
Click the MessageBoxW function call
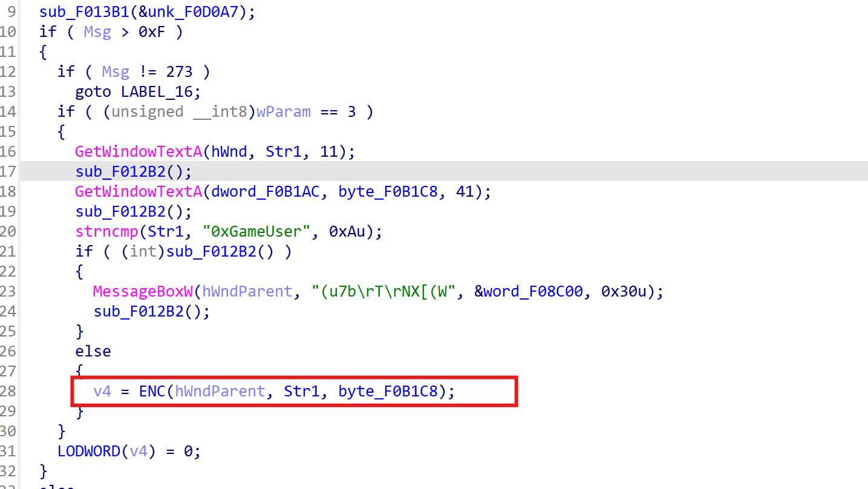coord(144,292)
